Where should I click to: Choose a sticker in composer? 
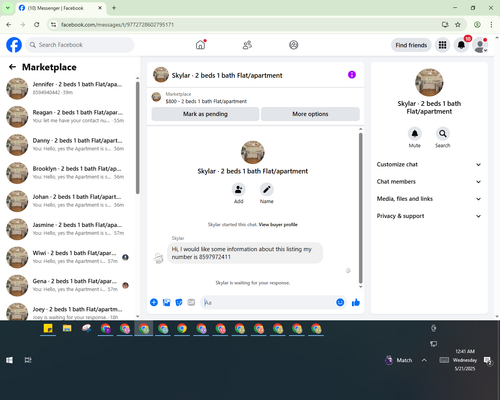coord(179,302)
